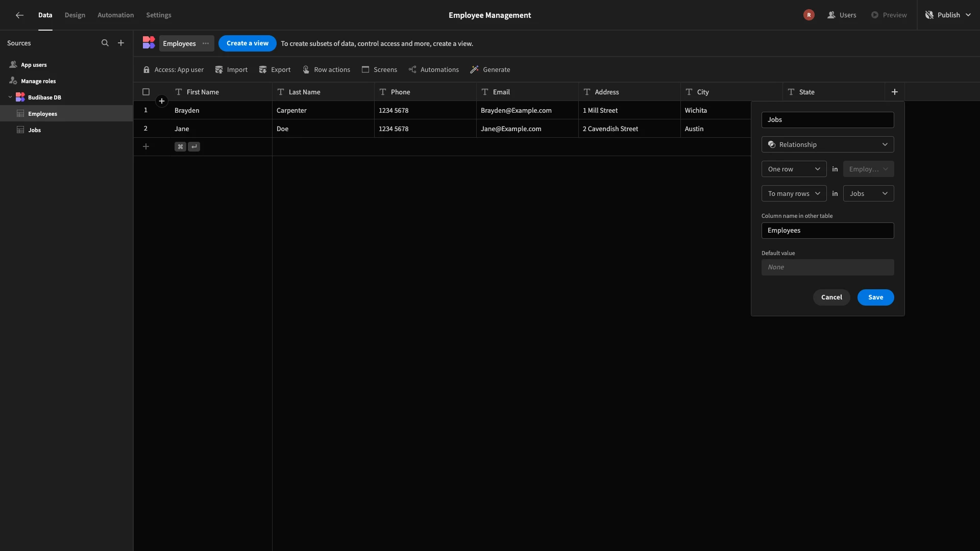
Task: Click the City column header
Action: (x=731, y=92)
